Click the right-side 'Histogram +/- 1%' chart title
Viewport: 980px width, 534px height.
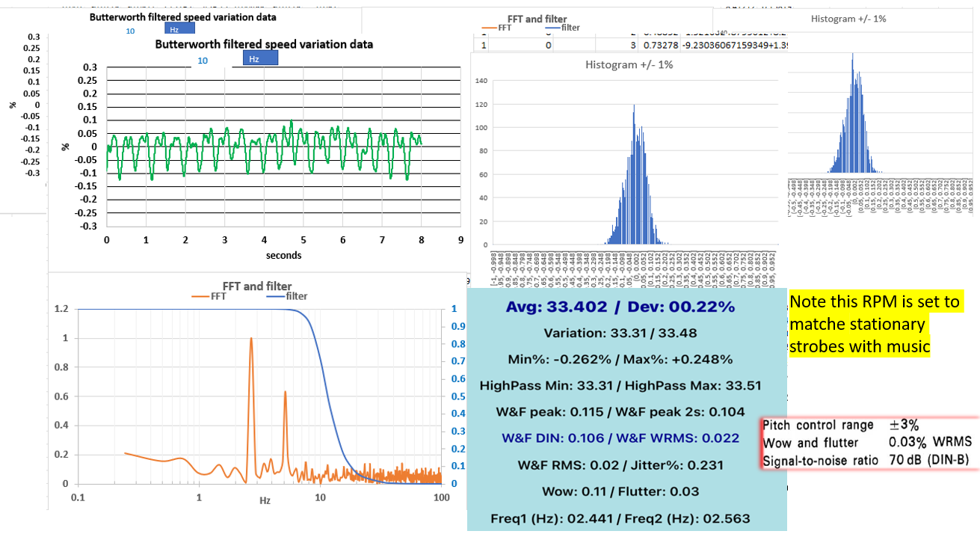(x=848, y=18)
